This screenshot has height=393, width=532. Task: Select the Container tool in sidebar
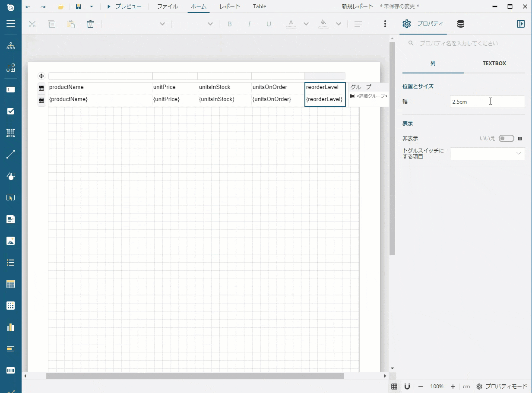[11, 133]
